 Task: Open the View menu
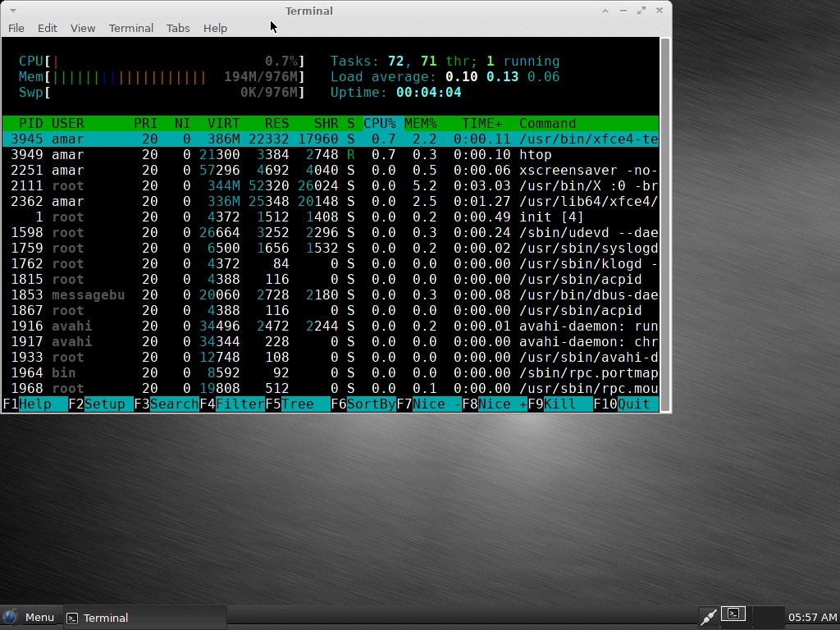pyautogui.click(x=83, y=29)
